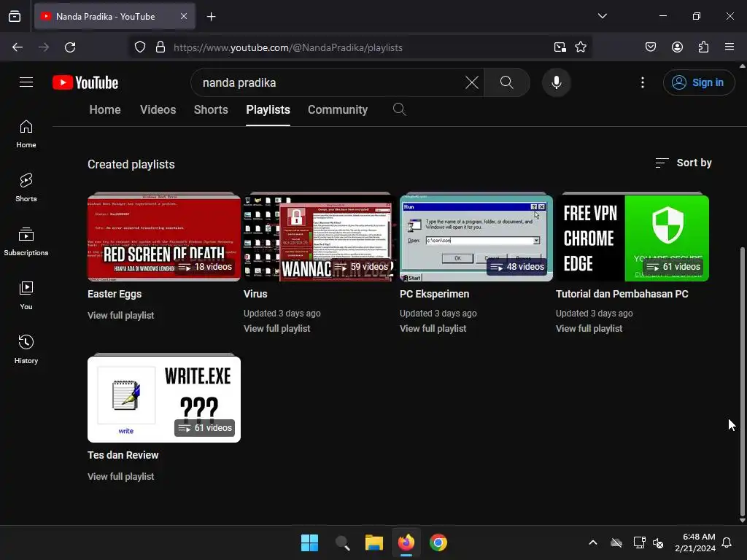
Task: Bookmark this page with star
Action: pyautogui.click(x=580, y=47)
